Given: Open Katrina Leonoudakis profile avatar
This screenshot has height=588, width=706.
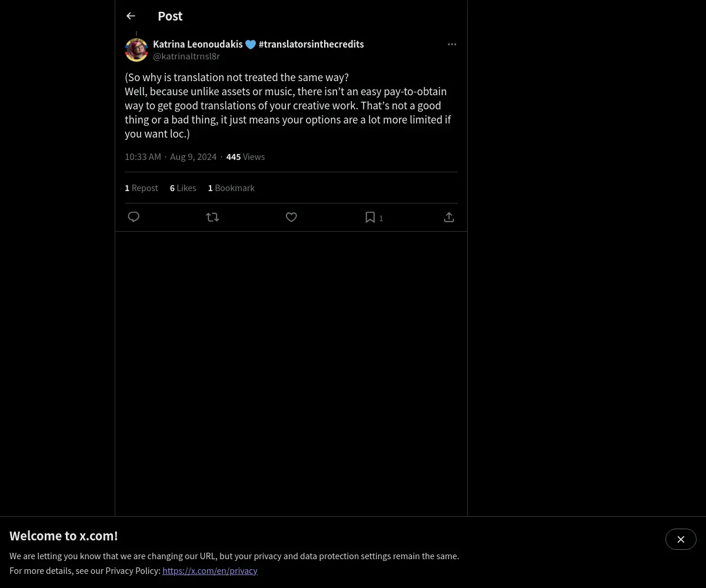Looking at the screenshot, I should tap(136, 50).
